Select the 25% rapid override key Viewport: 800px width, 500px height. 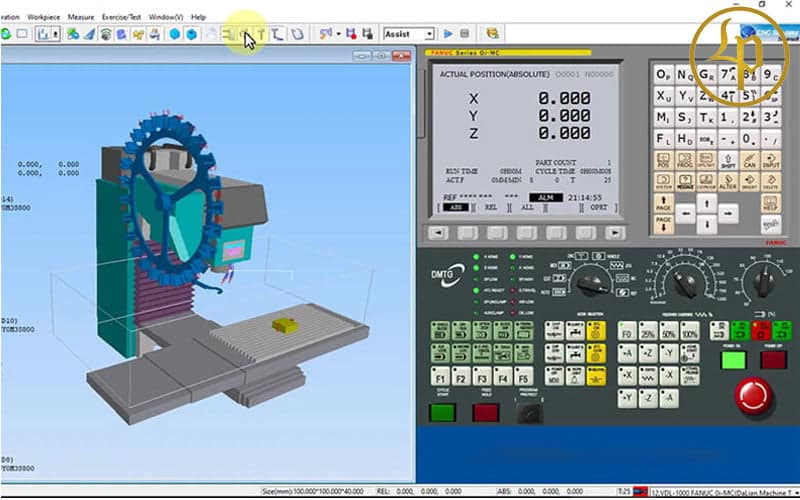pos(648,332)
